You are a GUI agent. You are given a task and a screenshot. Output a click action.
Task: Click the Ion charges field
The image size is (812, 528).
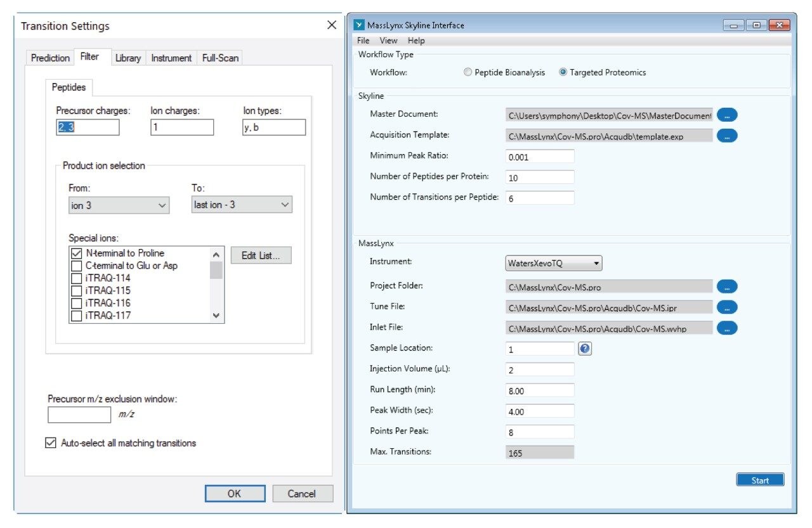[x=182, y=127]
